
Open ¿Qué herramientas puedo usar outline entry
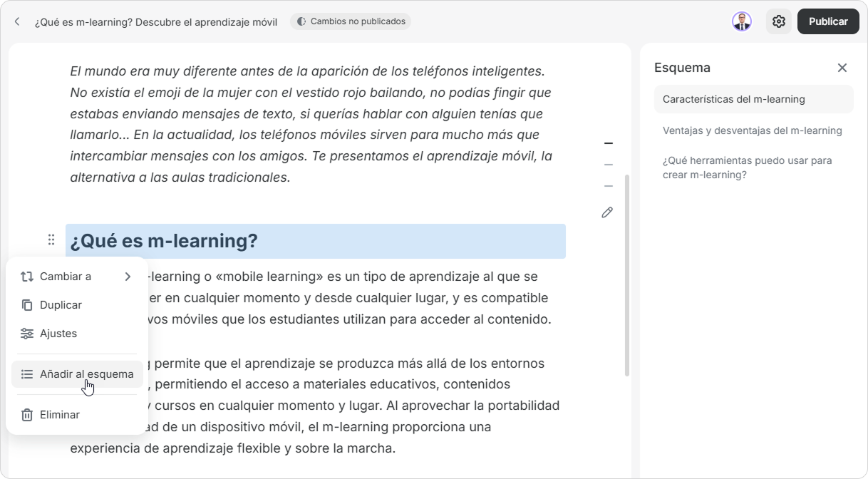[747, 168]
